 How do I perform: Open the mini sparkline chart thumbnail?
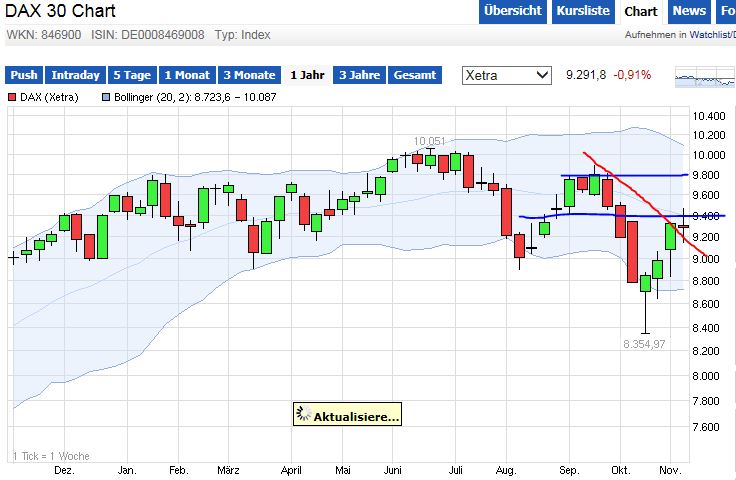pyautogui.click(x=705, y=77)
